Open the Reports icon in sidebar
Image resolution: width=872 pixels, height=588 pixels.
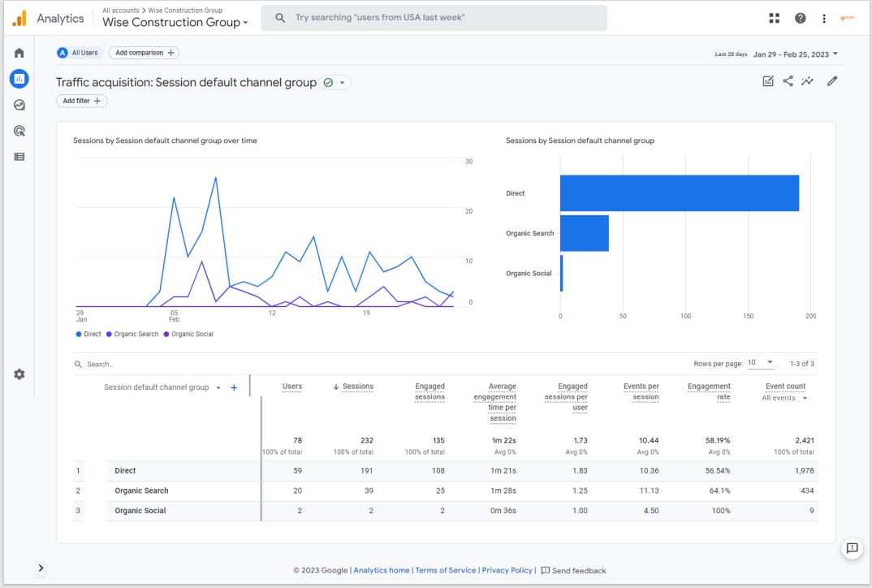(x=19, y=79)
